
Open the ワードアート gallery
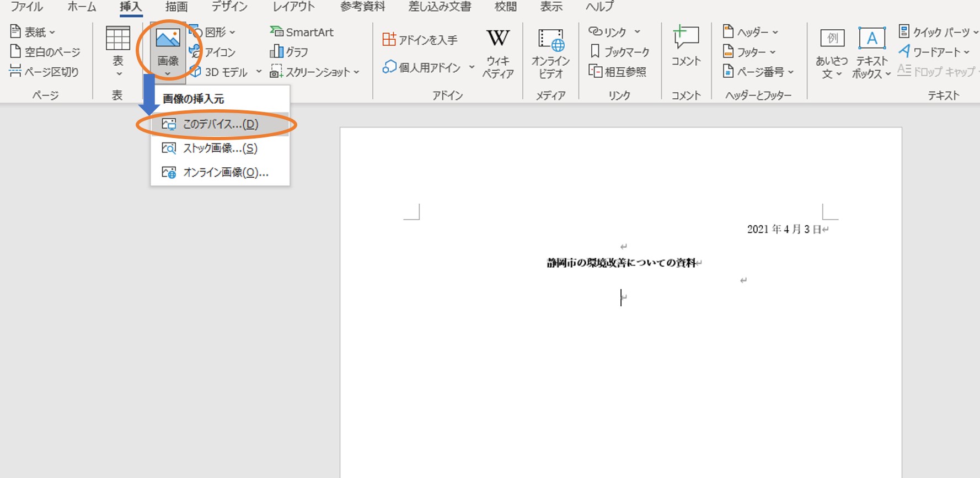pyautogui.click(x=934, y=52)
